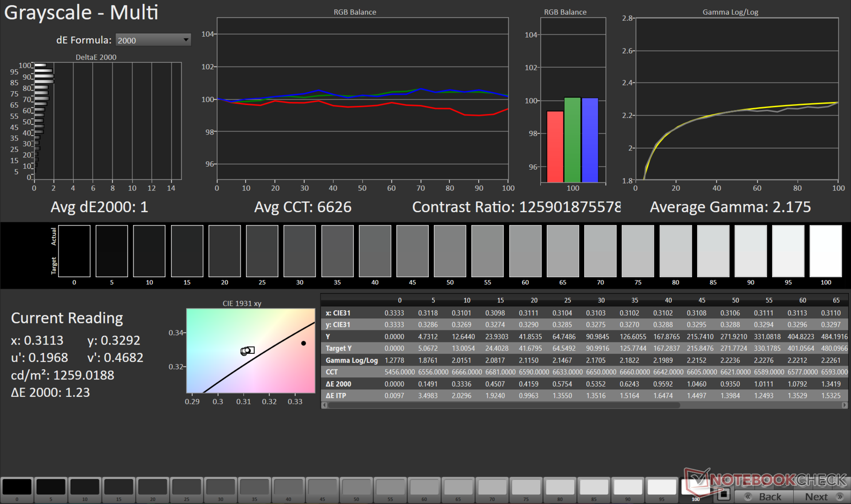The image size is (851, 504).
Task: Click the stop measurement square icon
Action: pyautogui.click(x=724, y=493)
